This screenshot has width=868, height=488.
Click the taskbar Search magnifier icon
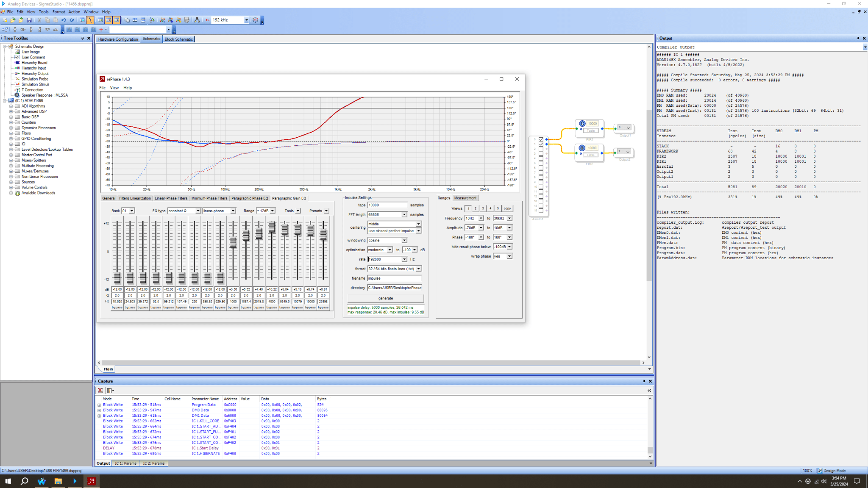tap(25, 481)
